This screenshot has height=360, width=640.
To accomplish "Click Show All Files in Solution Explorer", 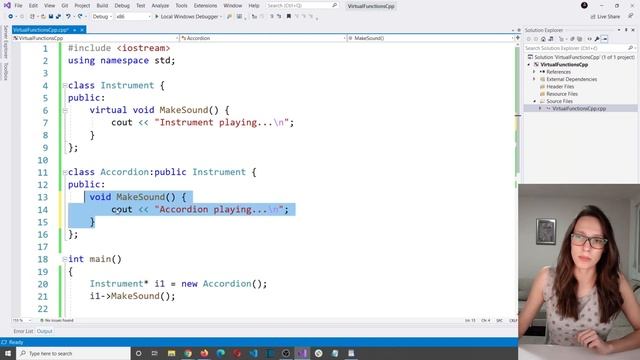I will coord(580,39).
